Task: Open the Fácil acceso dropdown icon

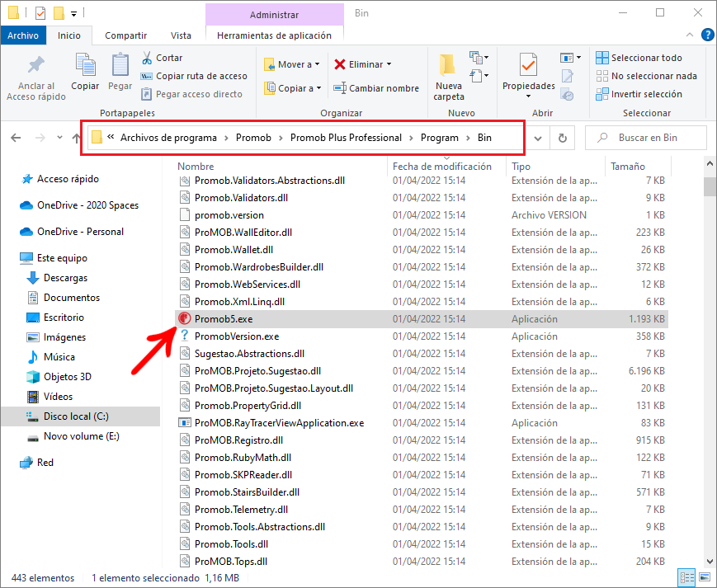Action: coord(479,75)
